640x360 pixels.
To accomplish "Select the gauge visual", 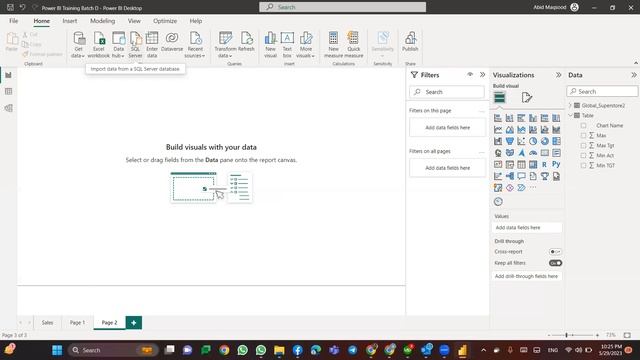I will coord(533,153).
